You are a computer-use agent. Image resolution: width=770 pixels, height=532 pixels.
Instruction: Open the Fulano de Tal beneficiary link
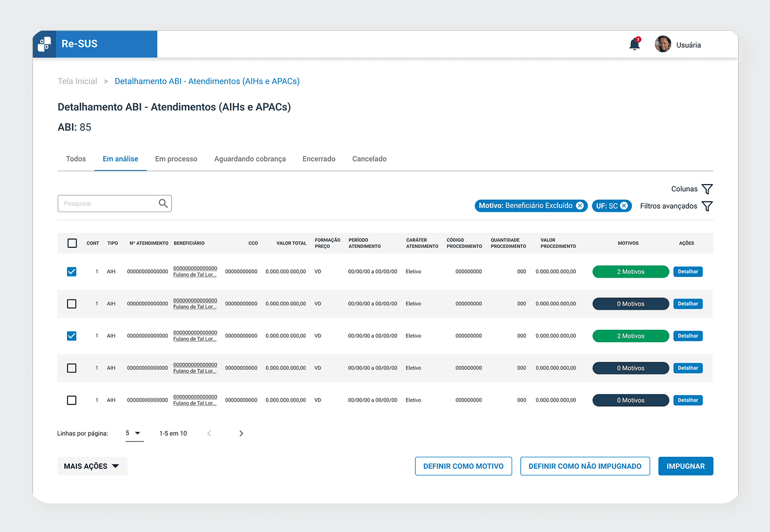click(x=195, y=271)
